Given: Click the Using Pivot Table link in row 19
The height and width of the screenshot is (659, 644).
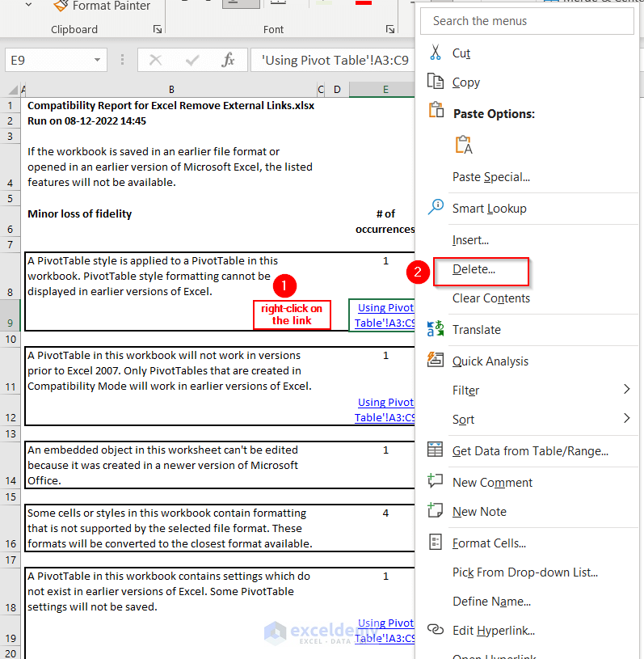Looking at the screenshot, I should point(385,631).
